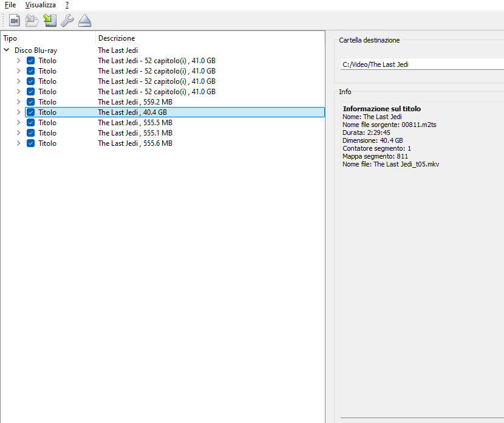Expand the 559.2 MB title row

point(18,102)
